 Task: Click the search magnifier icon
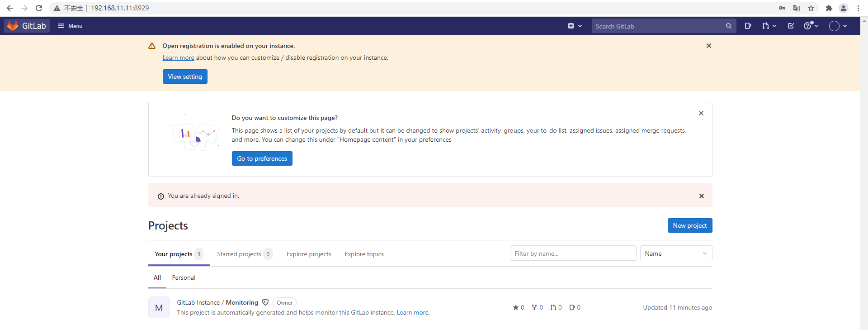[728, 26]
